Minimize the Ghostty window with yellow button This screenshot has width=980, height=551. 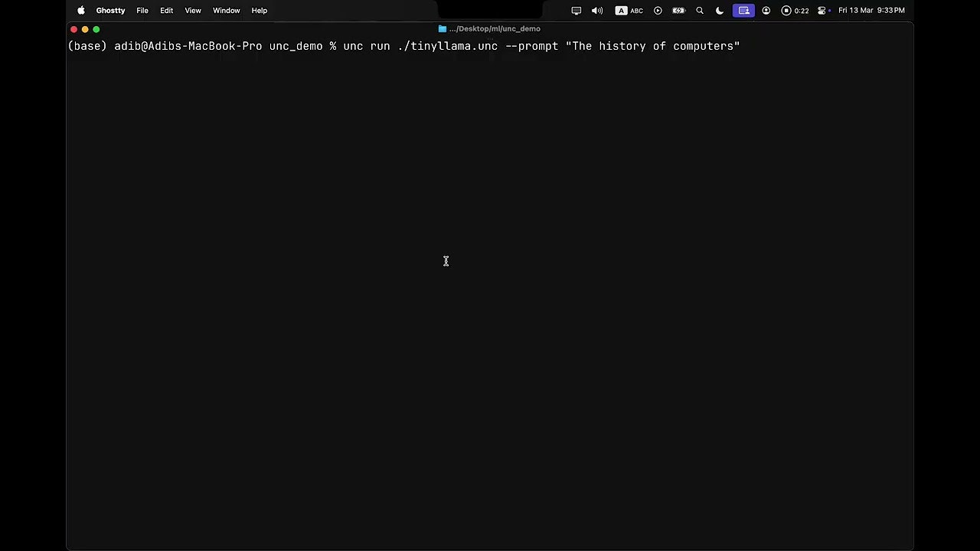coord(85,29)
